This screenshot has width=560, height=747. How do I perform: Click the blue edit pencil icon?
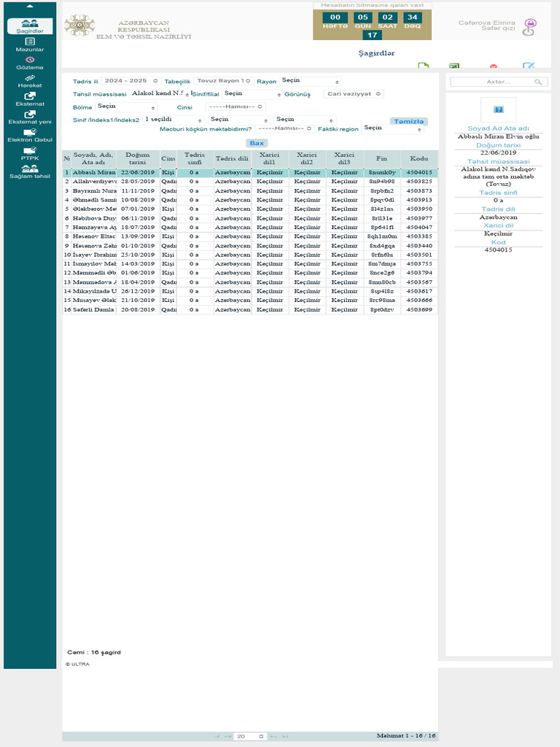point(528,66)
